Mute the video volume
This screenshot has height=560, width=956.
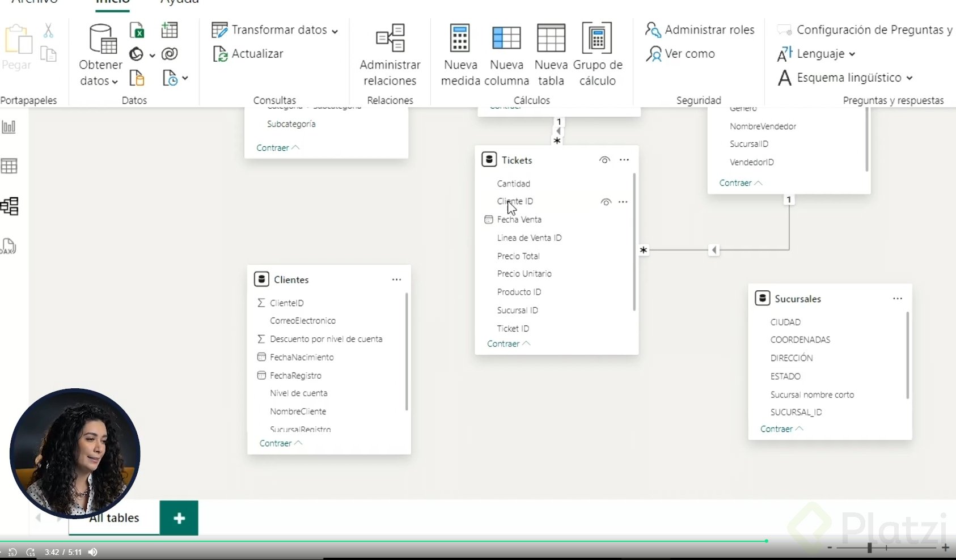pyautogui.click(x=93, y=552)
